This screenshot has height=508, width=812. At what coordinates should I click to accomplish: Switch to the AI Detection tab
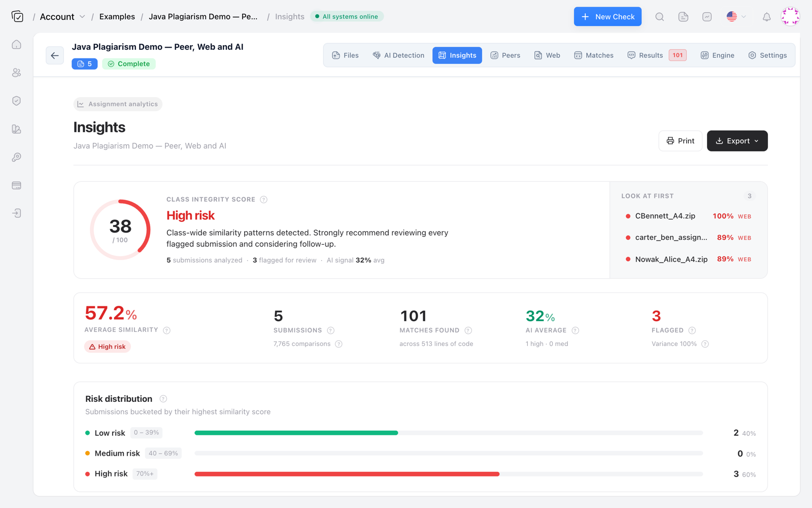(x=398, y=55)
